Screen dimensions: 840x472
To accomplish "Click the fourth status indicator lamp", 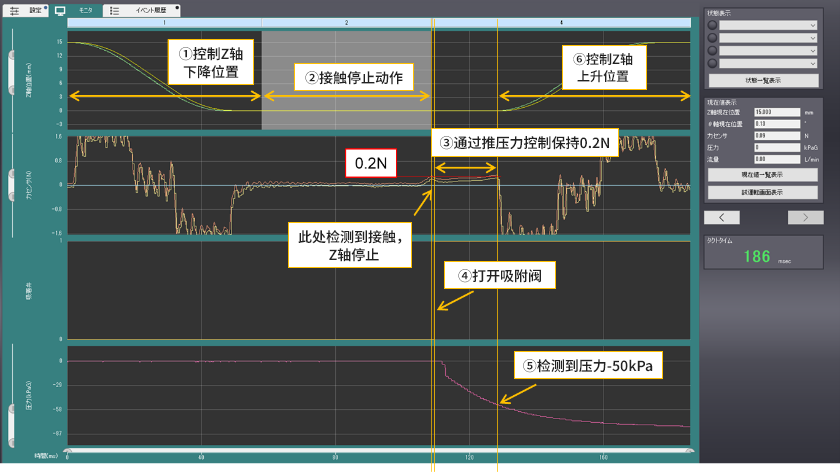I will pos(711,63).
